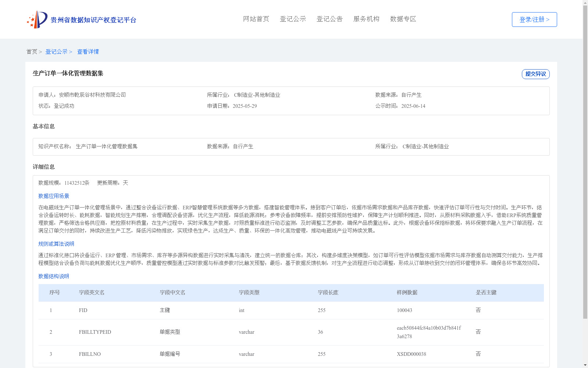Click the site title 贵州省数据知识产权登记平台
This screenshot has width=588, height=368.
pos(93,20)
